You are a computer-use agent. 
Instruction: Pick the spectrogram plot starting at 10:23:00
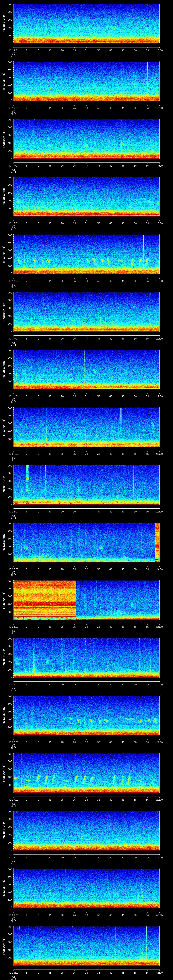pos(86,543)
